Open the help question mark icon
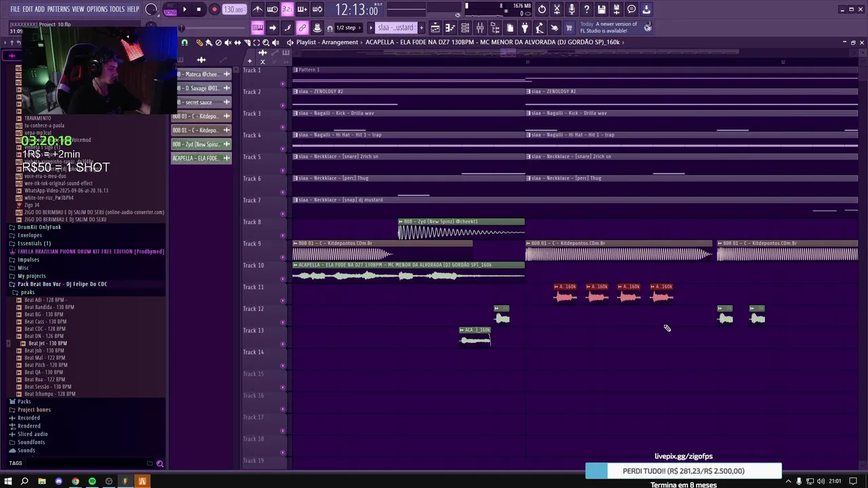Image resolution: width=868 pixels, height=488 pixels. (x=587, y=9)
